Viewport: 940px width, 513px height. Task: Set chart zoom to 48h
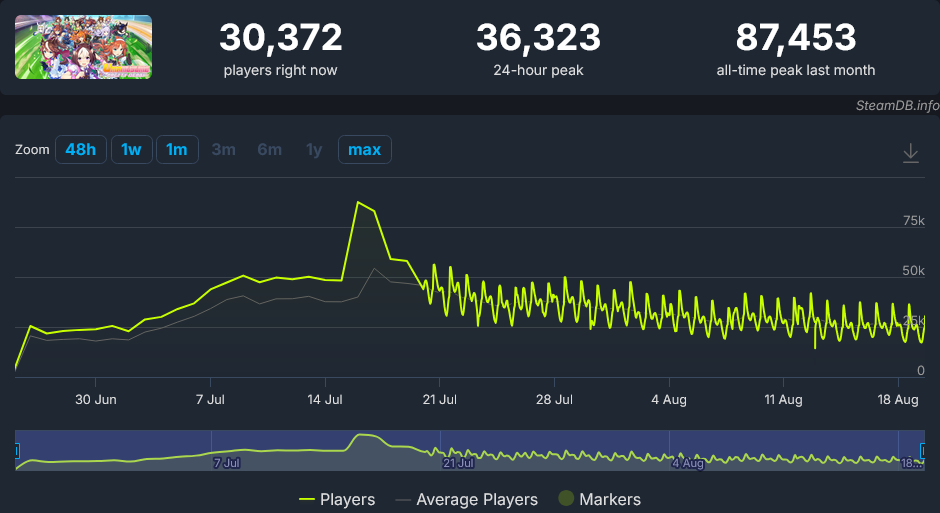tap(80, 150)
